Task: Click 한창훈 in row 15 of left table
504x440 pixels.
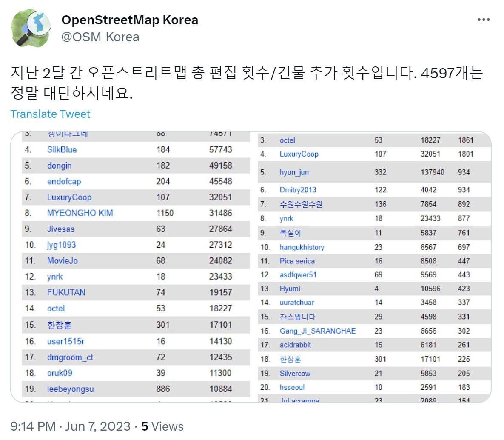Action: tap(60, 325)
